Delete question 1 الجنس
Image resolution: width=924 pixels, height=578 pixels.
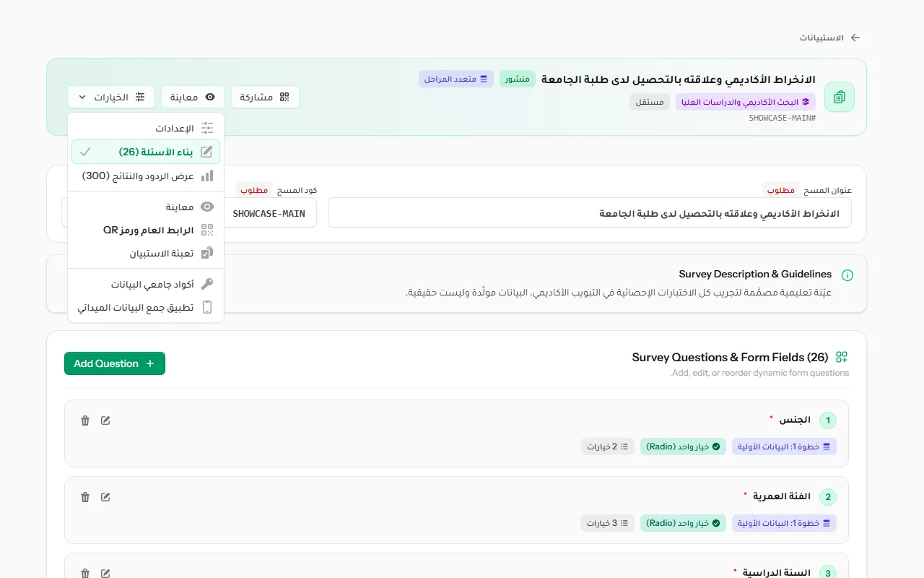click(x=85, y=420)
